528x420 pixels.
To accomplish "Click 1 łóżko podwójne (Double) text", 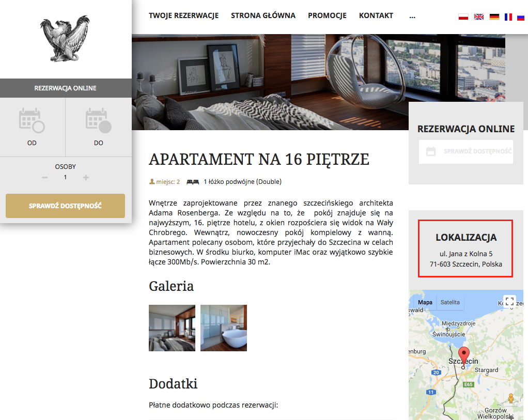I will 242,181.
